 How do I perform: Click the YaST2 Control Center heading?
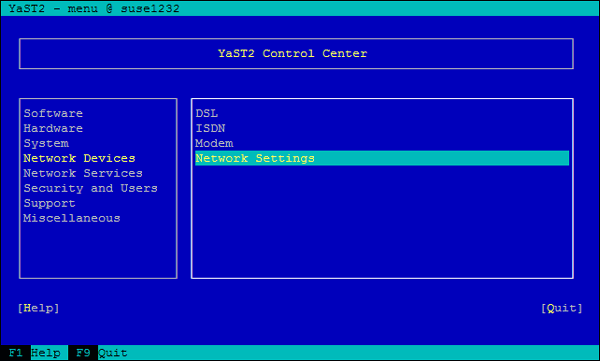[x=292, y=53]
